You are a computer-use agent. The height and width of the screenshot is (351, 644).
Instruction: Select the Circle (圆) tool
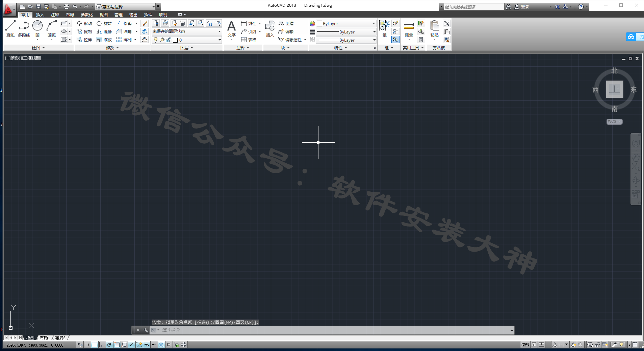point(37,28)
